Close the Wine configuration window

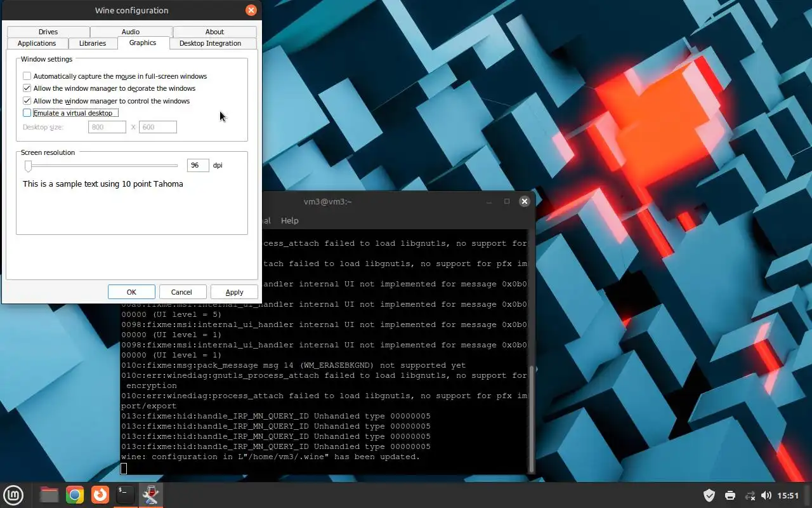tap(251, 10)
